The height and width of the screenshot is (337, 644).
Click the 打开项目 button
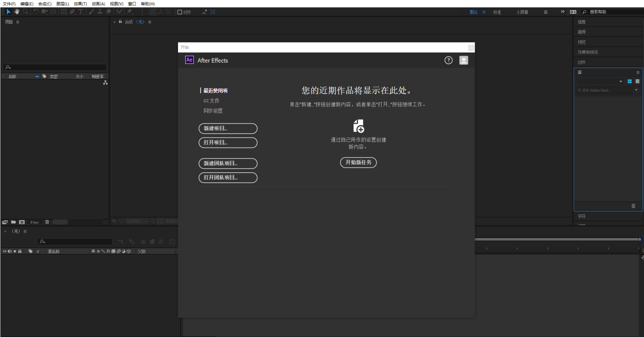pyautogui.click(x=228, y=143)
